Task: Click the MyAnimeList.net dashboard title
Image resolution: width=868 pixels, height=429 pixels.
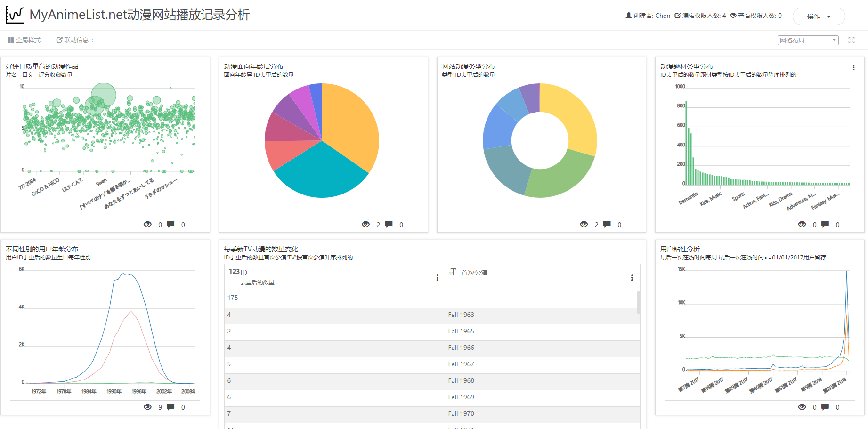Action: click(x=139, y=15)
